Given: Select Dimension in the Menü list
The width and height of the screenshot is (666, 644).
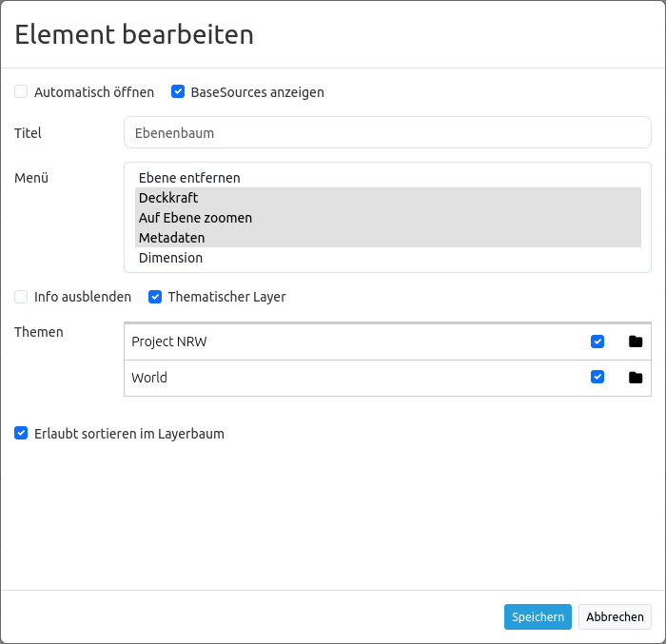Looking at the screenshot, I should [x=170, y=258].
